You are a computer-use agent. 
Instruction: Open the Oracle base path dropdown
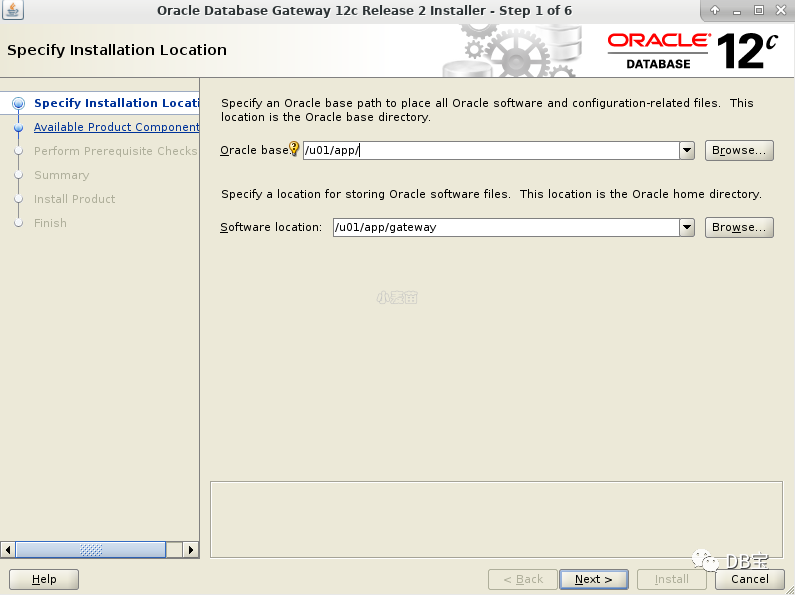pos(686,151)
